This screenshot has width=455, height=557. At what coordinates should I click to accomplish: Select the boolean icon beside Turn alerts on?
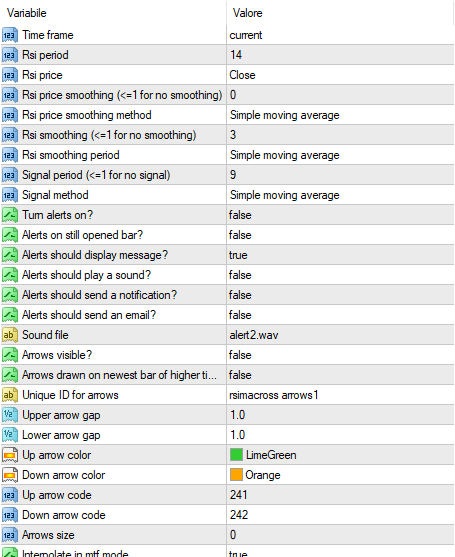coord(10,215)
